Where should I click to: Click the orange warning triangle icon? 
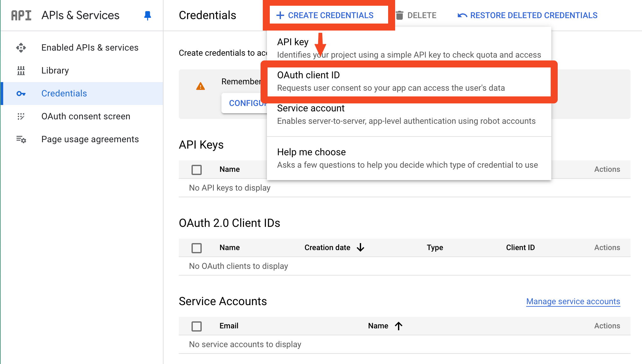click(x=200, y=86)
